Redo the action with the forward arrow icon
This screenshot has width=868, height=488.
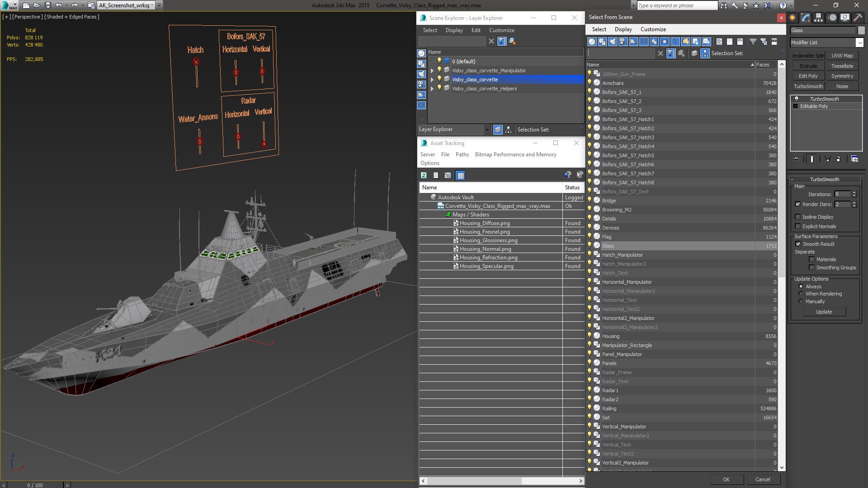pos(75,5)
